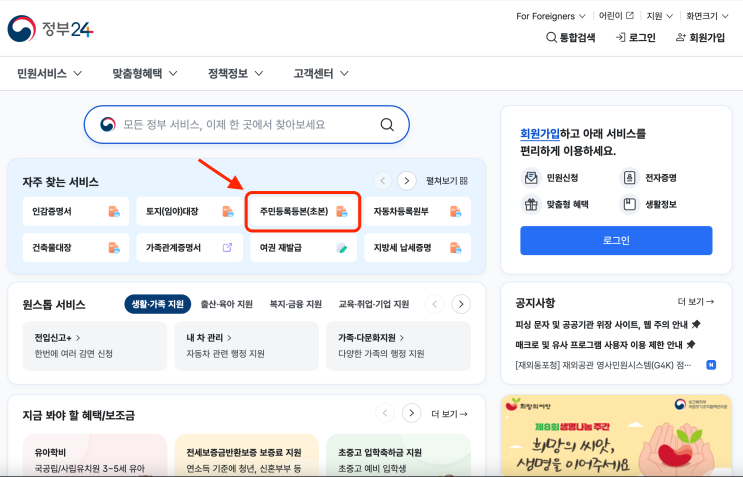Open the 인감증명서 service
This screenshot has height=477, width=743.
click(x=76, y=211)
